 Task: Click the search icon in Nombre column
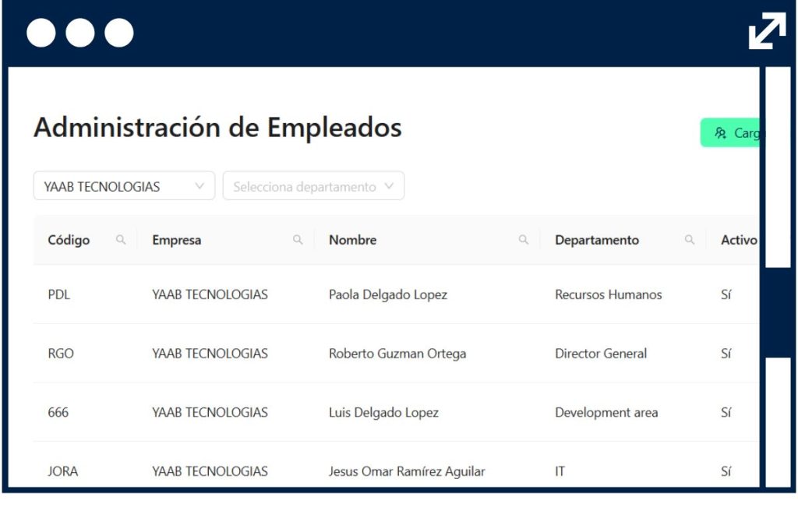[x=524, y=240]
